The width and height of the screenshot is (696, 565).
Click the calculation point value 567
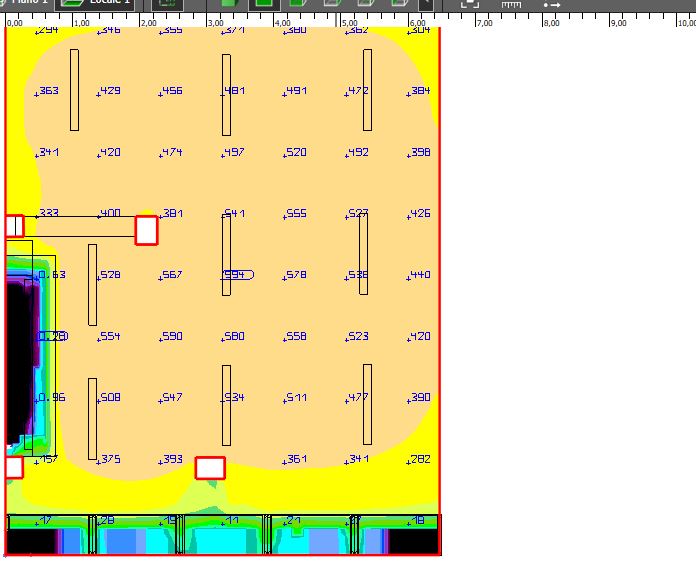(x=172, y=275)
